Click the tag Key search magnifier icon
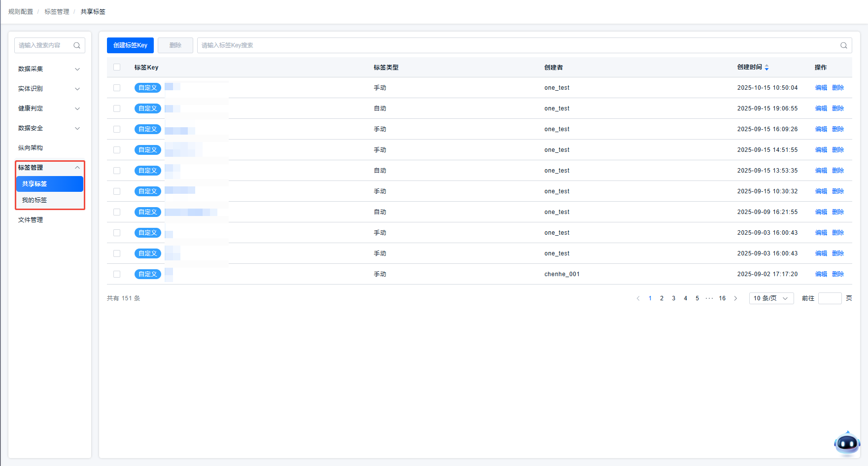The width and height of the screenshot is (868, 466). pyautogui.click(x=843, y=45)
